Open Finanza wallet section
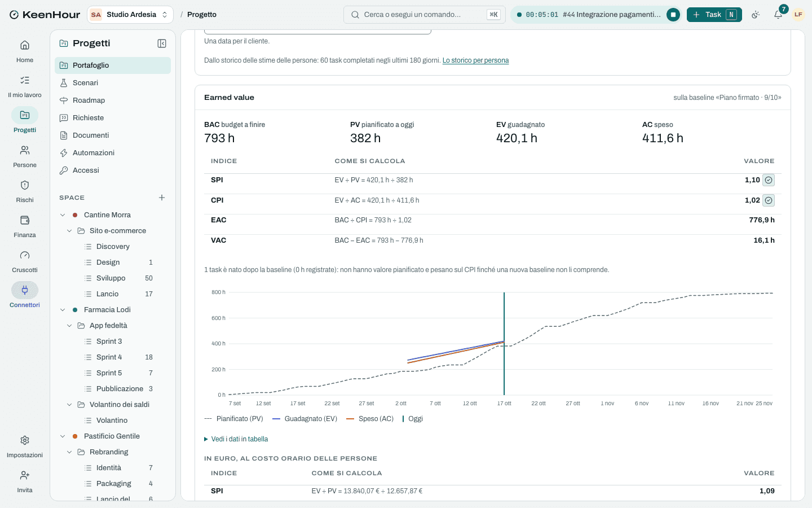Viewport: 812px width, 508px height. click(25, 226)
